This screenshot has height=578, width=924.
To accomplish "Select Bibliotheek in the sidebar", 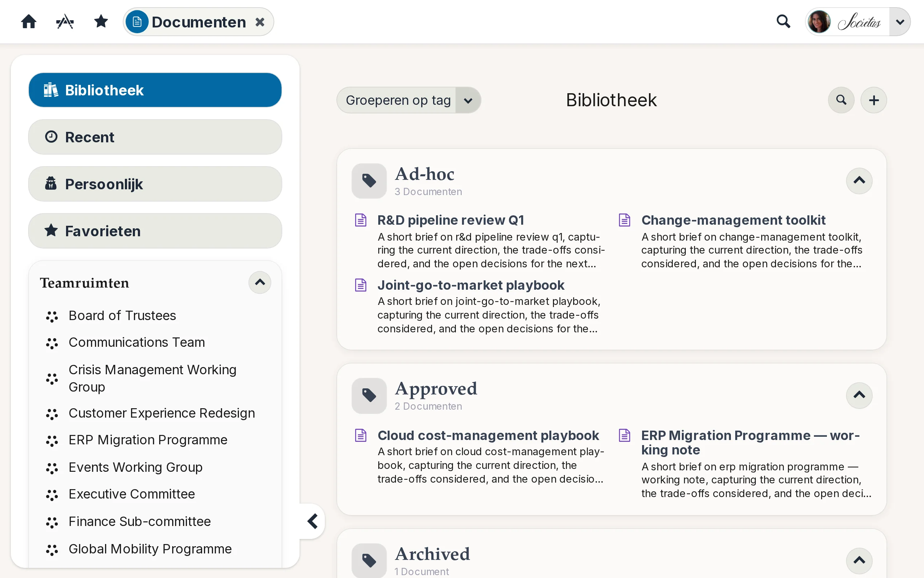I will [155, 90].
